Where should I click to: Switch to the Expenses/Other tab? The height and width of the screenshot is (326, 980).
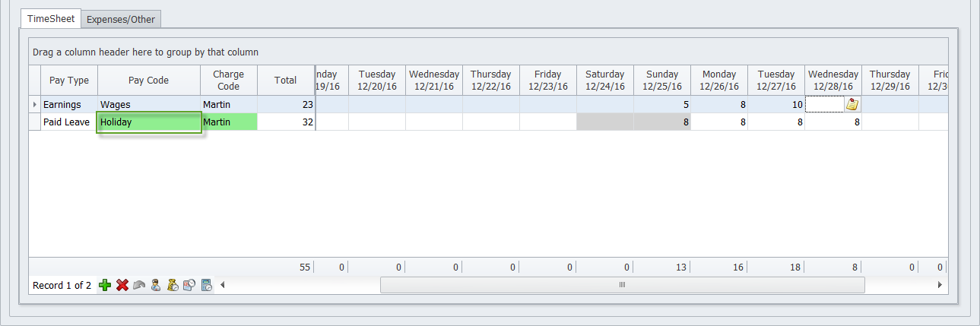tap(121, 20)
